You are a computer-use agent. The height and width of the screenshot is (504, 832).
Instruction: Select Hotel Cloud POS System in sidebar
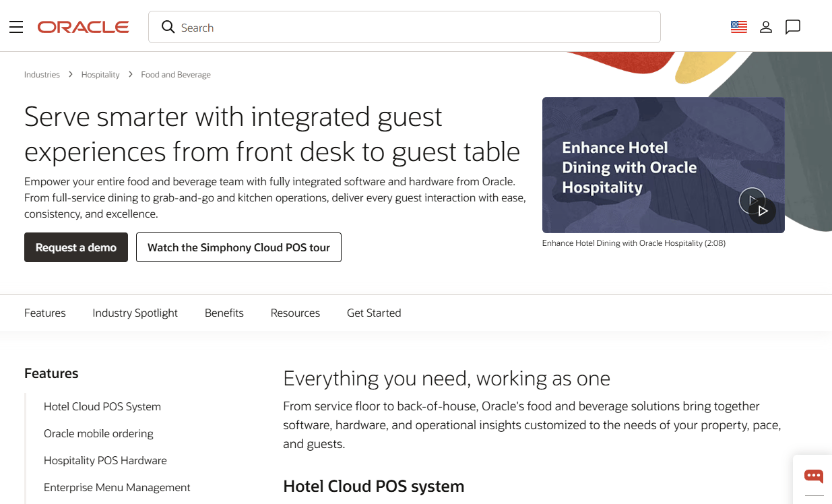click(x=102, y=406)
